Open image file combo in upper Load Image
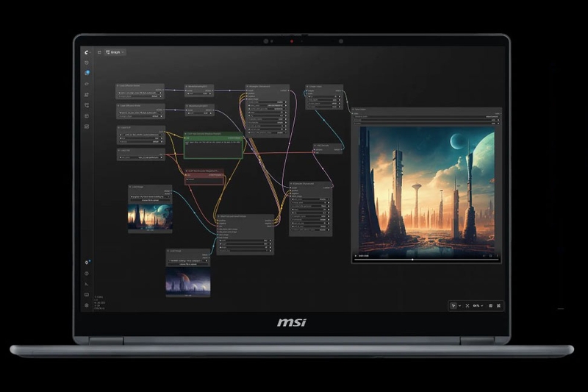Screen dimensions: 588x392 151,196
